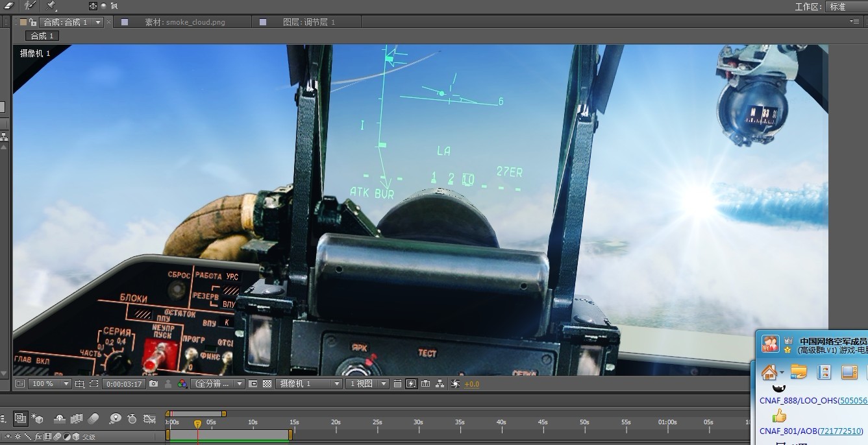
Task: Click the Brainstorm icon in the timeline
Action: (115, 419)
